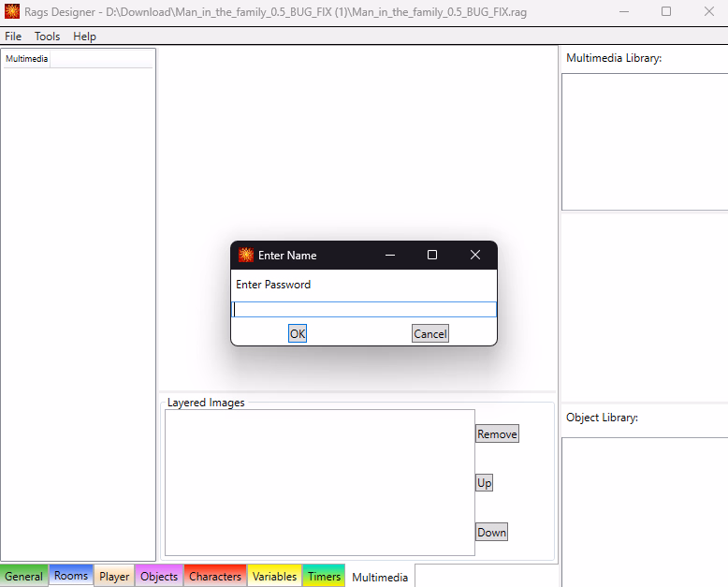Cancel the Enter Password dialog

[430, 333]
